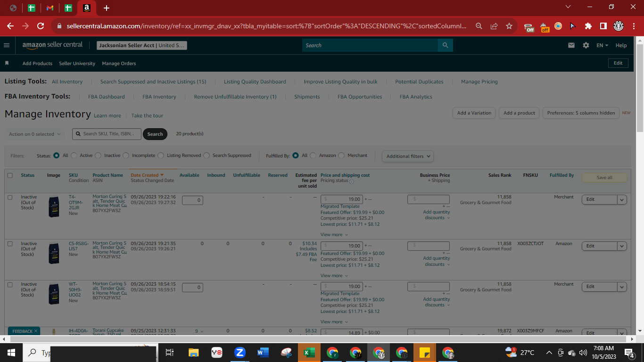Click the amazon seller central logo

(x=52, y=45)
